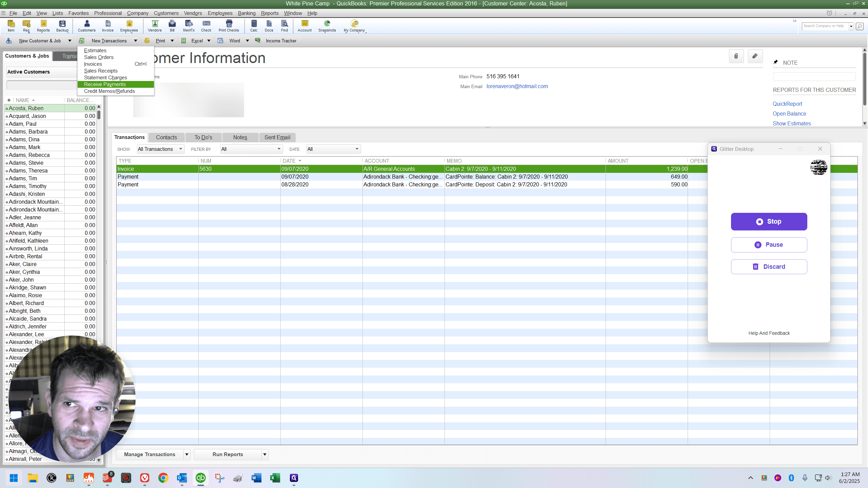Expand Manage Transactions dropdown arrow

[x=186, y=454]
